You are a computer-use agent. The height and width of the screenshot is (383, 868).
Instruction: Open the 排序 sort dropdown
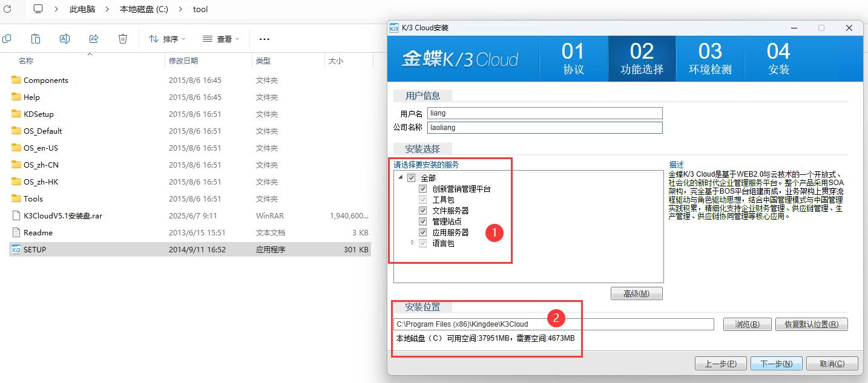(x=168, y=39)
